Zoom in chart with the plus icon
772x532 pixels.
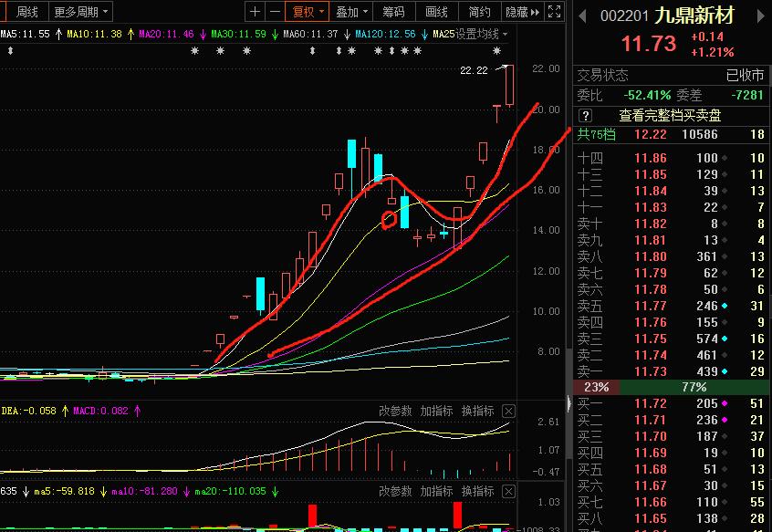(255, 11)
